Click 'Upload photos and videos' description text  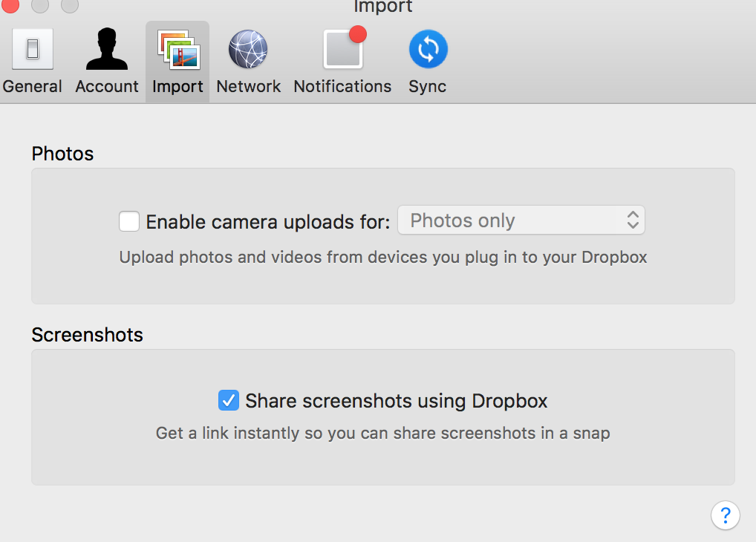click(x=382, y=258)
